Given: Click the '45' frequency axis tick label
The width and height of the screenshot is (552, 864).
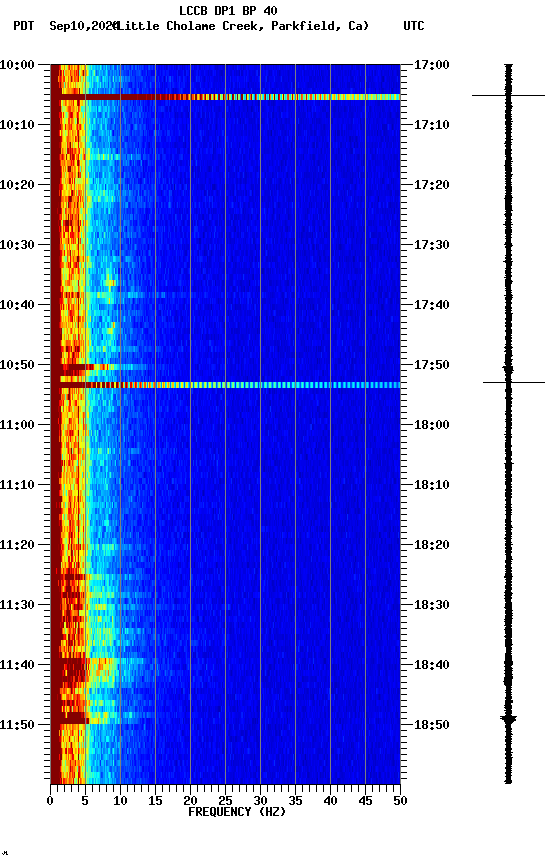Looking at the screenshot, I should pyautogui.click(x=365, y=801).
